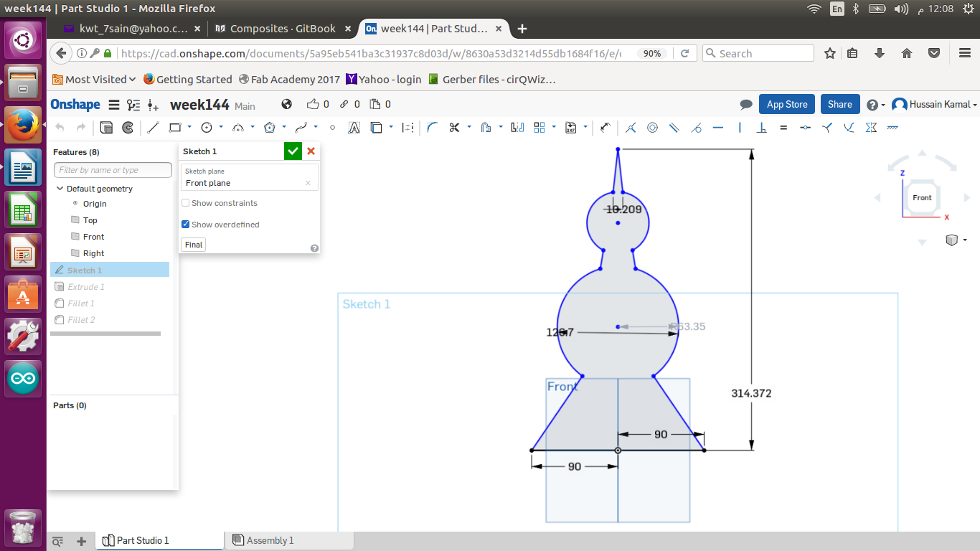Pick the Trim scissors tool
Image resolution: width=980 pixels, height=551 pixels.
pyautogui.click(x=453, y=128)
